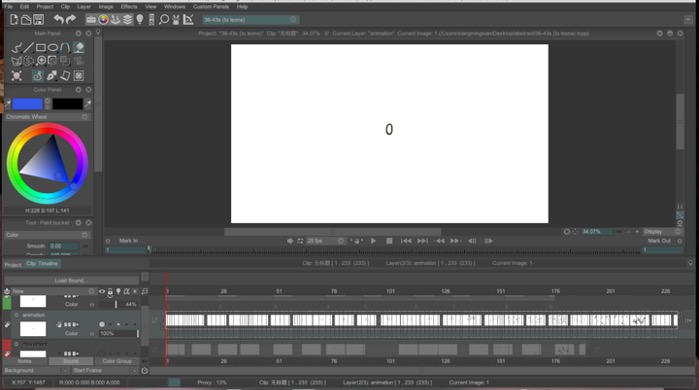699x390 pixels.
Task: Expand the Chromatic Wheel selector
Action: (47, 117)
